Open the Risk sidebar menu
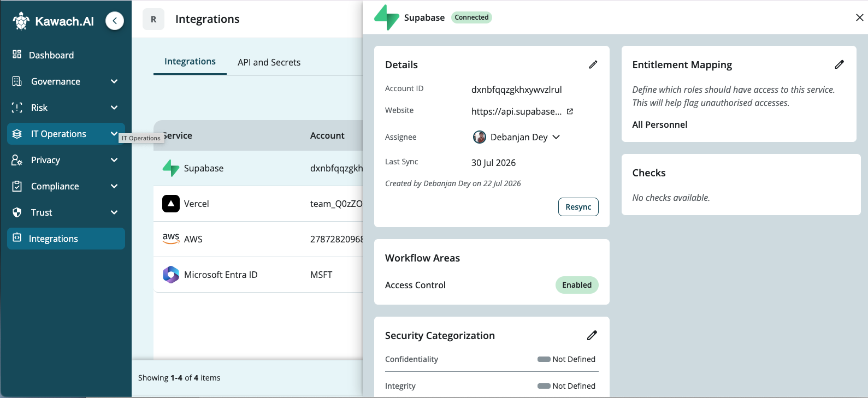Viewport: 868px width, 398px height. [x=66, y=108]
